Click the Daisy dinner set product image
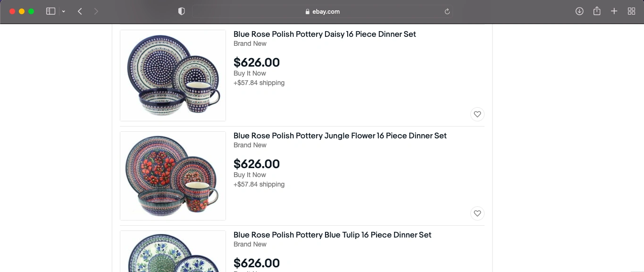The height and width of the screenshot is (272, 644). coord(173,76)
